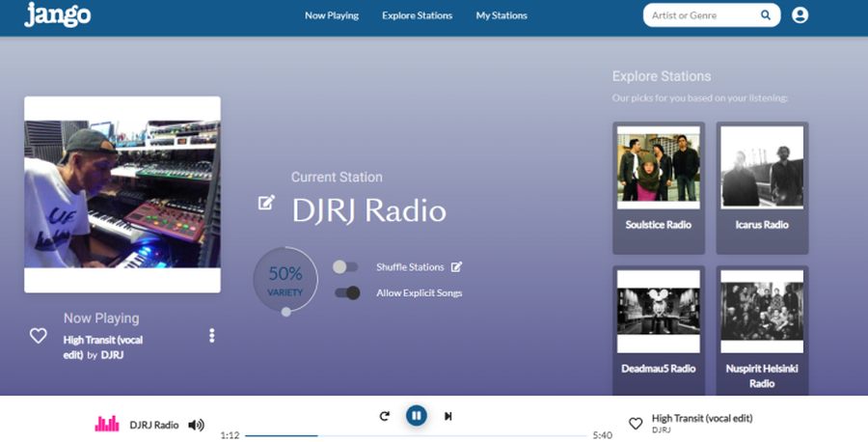The height and width of the screenshot is (442, 868).
Task: Click the pink equalizer bars icon
Action: click(x=107, y=424)
